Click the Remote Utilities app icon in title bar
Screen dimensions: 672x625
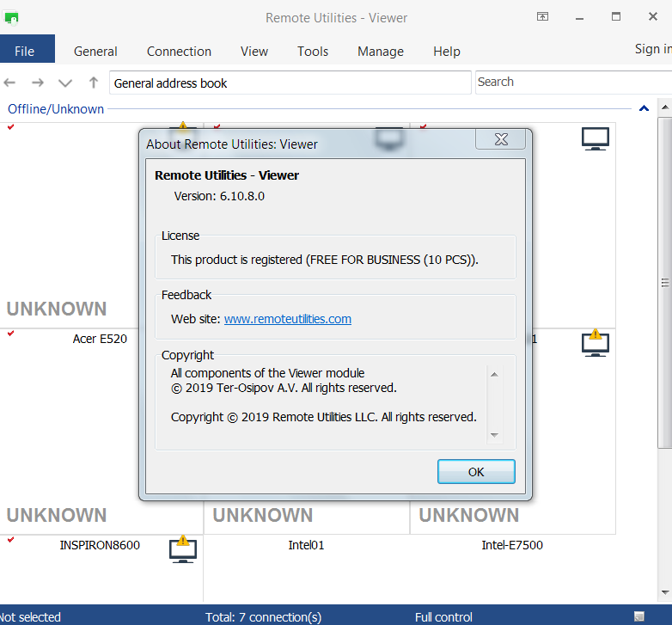click(11, 17)
